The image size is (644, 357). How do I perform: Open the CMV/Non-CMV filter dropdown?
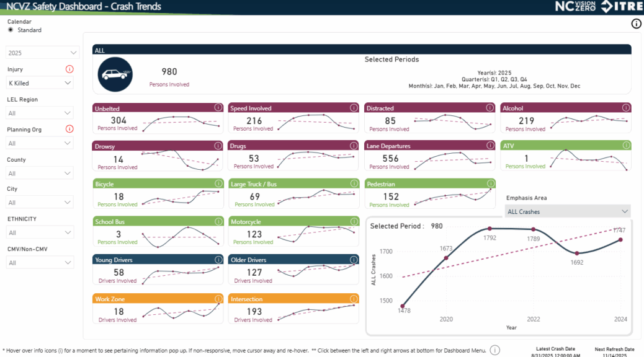coord(40,263)
